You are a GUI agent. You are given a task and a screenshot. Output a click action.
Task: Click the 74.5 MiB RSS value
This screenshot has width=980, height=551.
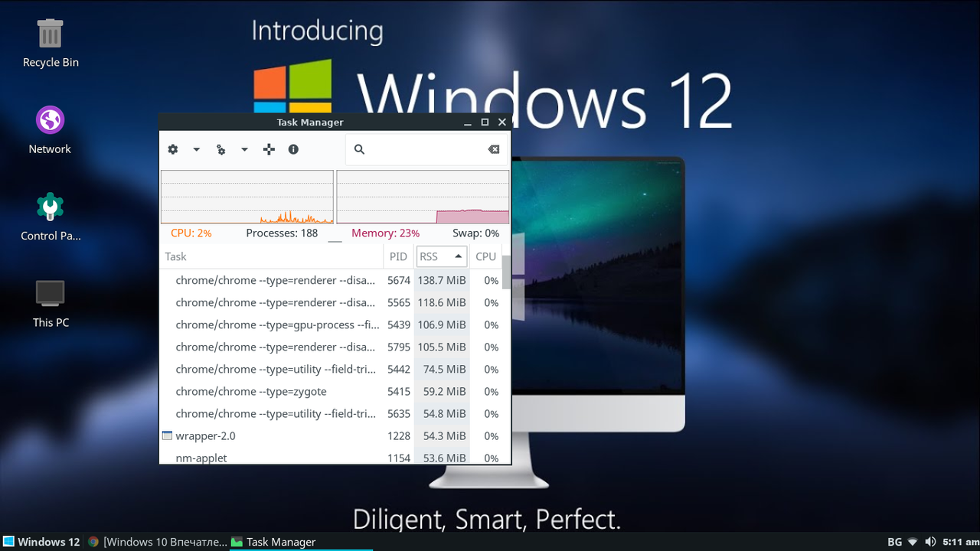(x=445, y=369)
